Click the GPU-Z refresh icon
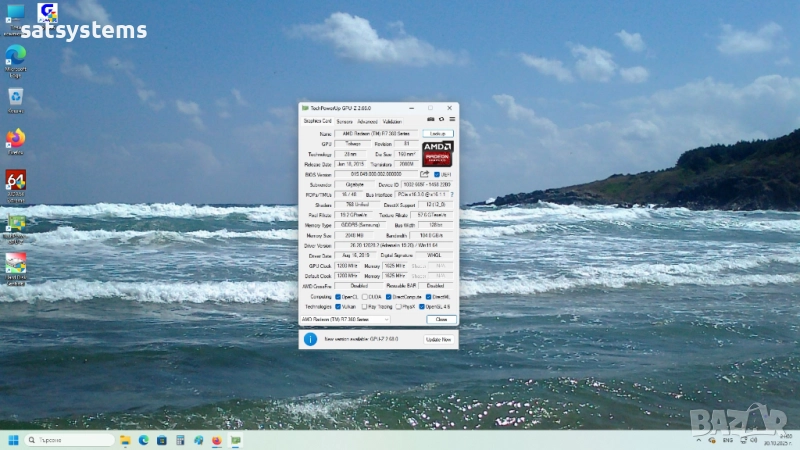Image resolution: width=800 pixels, height=450 pixels. click(x=440, y=121)
